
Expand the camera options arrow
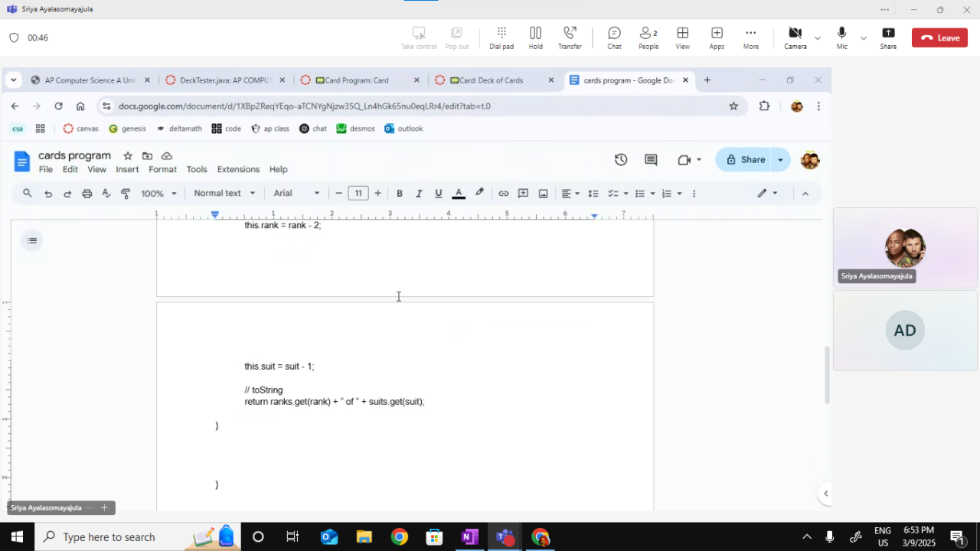(818, 38)
